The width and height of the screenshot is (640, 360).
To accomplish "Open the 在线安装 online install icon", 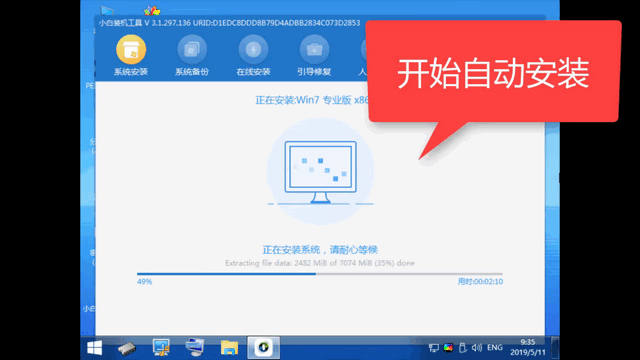I will coord(253,49).
